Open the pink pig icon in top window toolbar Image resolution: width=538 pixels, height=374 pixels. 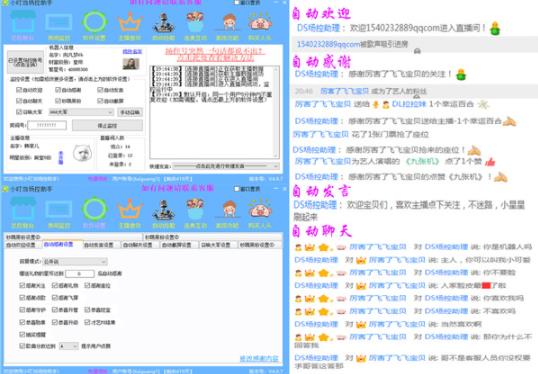coord(260,23)
